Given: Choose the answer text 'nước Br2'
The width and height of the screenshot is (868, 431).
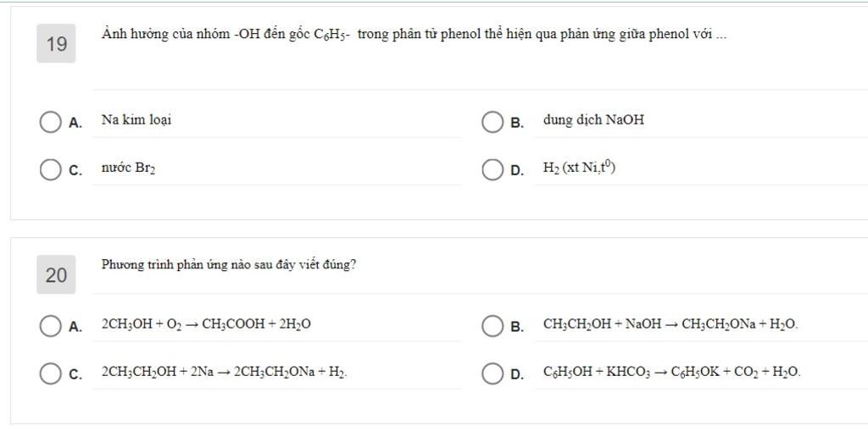Looking at the screenshot, I should tap(128, 169).
